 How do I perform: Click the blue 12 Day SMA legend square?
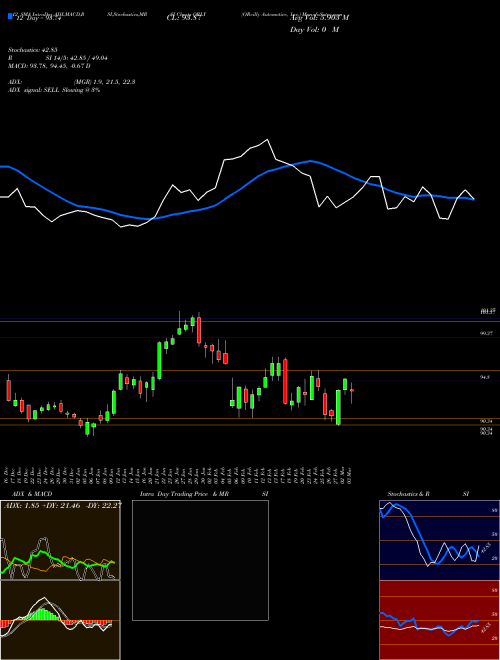pos(10,16)
